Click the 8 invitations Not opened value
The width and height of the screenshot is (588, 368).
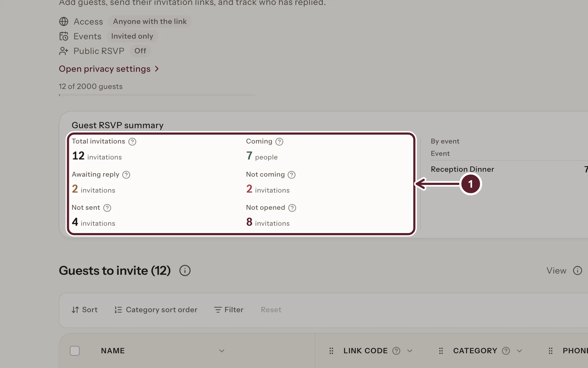click(268, 222)
